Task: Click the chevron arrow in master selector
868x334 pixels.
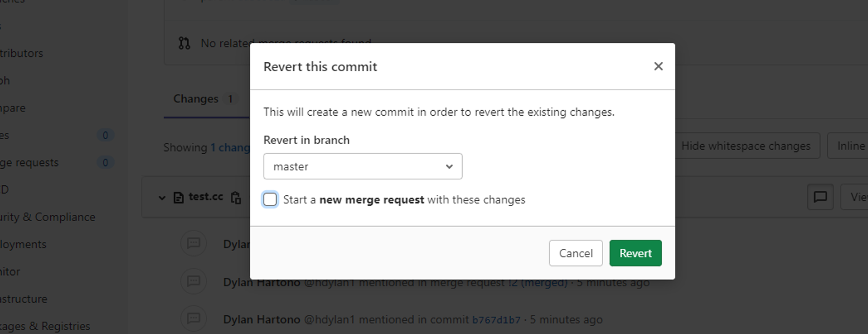Action: coord(449,166)
